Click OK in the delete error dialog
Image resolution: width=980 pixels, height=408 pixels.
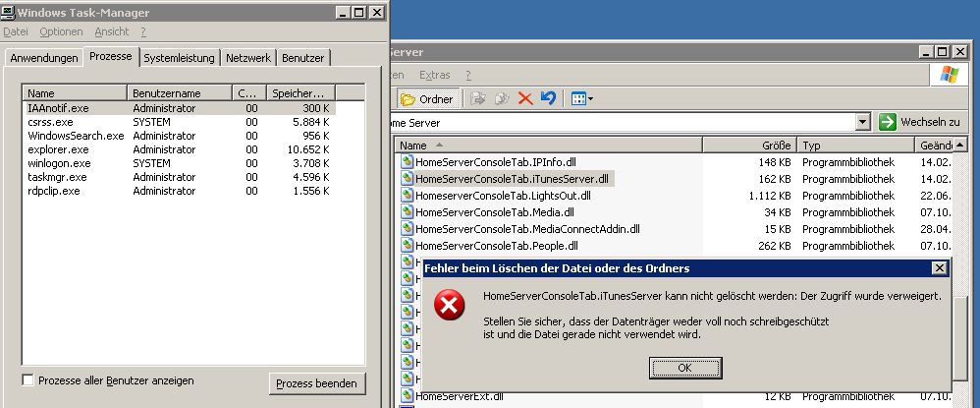point(685,368)
